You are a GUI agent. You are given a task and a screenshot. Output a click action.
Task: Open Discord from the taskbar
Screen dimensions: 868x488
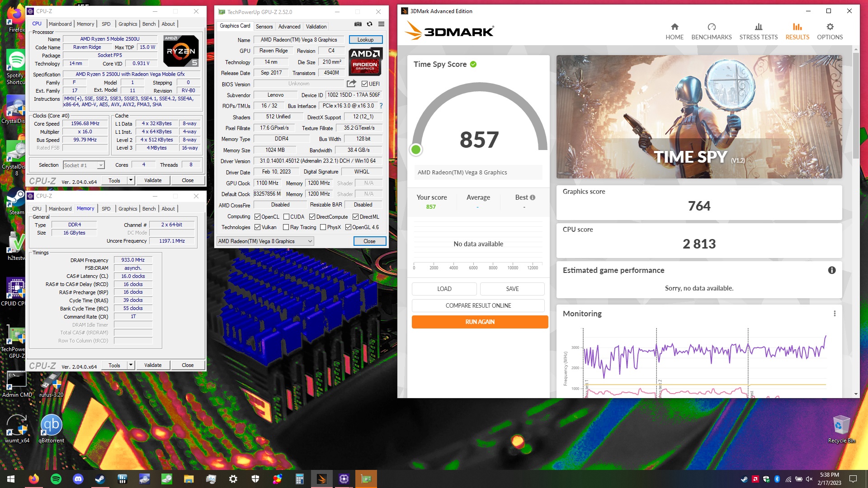pos(78,479)
